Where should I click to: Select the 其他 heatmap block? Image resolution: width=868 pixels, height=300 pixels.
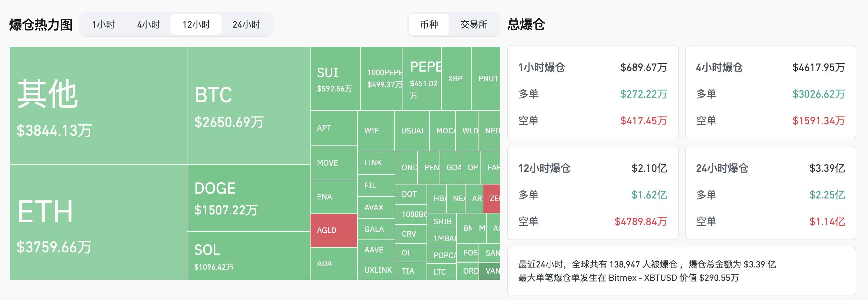[x=98, y=106]
